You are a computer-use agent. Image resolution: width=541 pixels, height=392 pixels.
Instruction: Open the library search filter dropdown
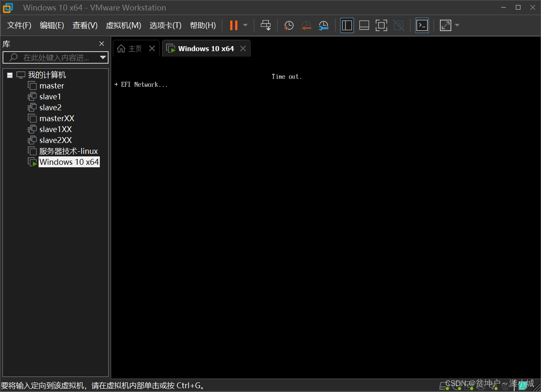coord(103,57)
